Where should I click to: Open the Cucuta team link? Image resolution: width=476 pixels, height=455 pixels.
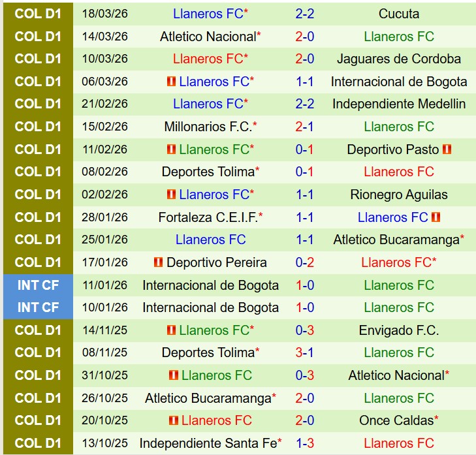(x=398, y=14)
